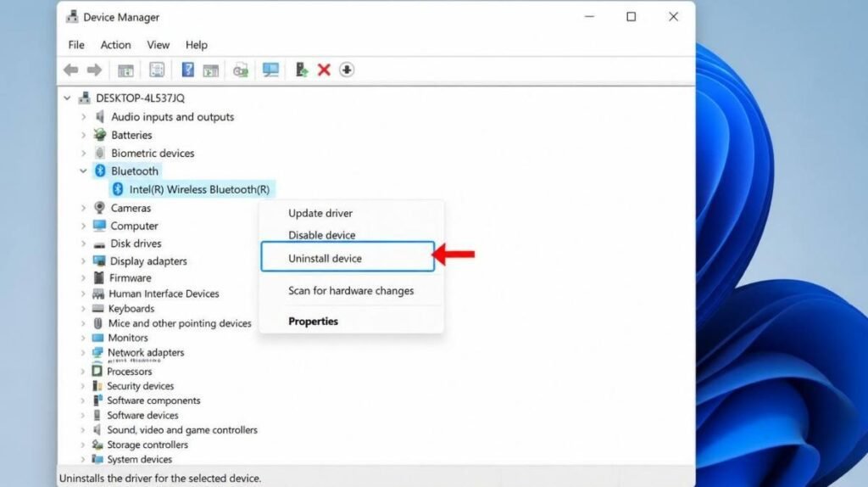The height and width of the screenshot is (487, 868).
Task: Select the System devices tree item
Action: 139,459
